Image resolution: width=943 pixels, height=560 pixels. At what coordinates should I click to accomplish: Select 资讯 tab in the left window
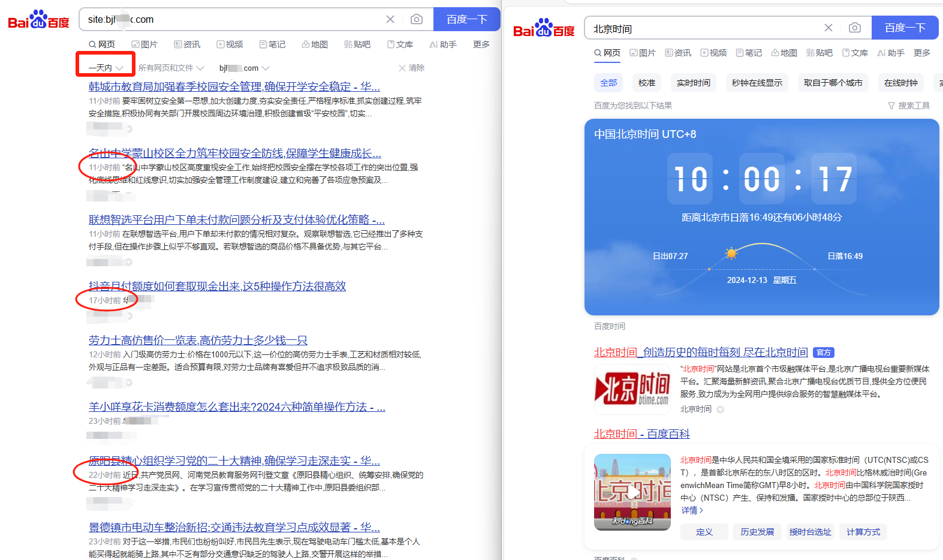click(187, 44)
